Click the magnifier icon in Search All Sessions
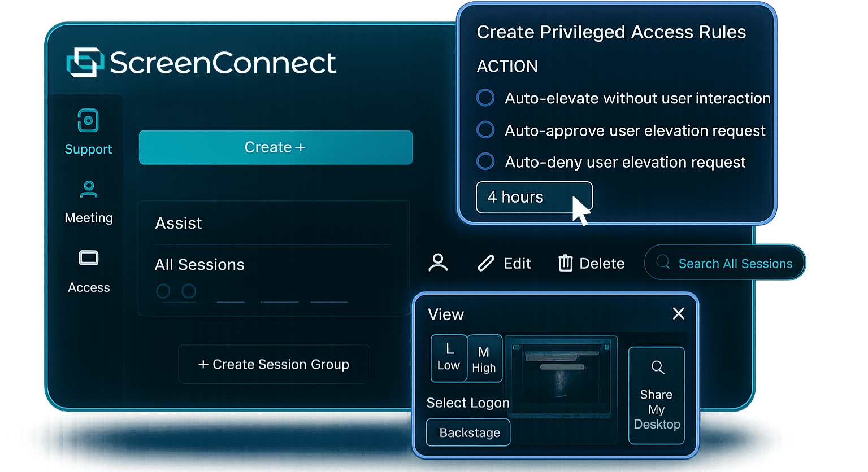Screen dimensions: 868x472 pos(663,263)
